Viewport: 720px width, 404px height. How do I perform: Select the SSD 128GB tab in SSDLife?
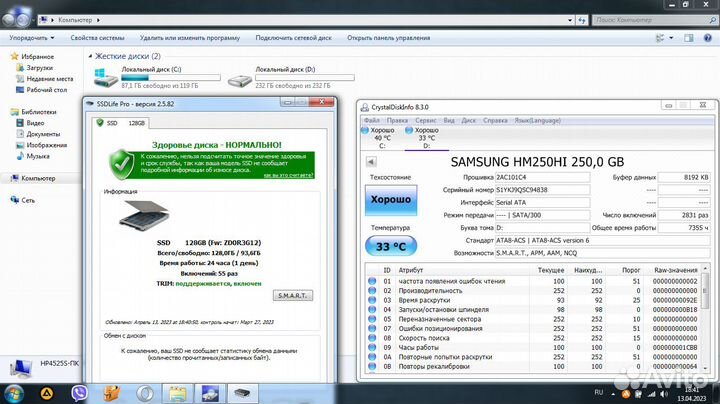tap(121, 123)
